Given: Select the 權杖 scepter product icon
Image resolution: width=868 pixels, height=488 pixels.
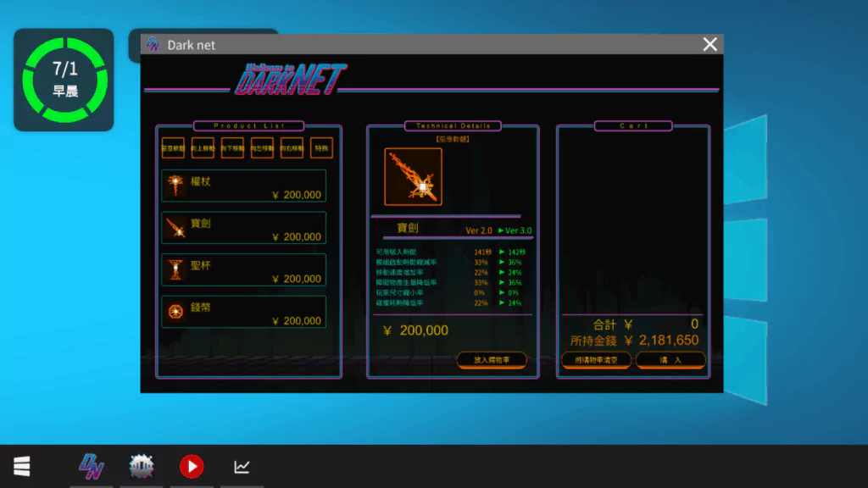Looking at the screenshot, I should 176,185.
